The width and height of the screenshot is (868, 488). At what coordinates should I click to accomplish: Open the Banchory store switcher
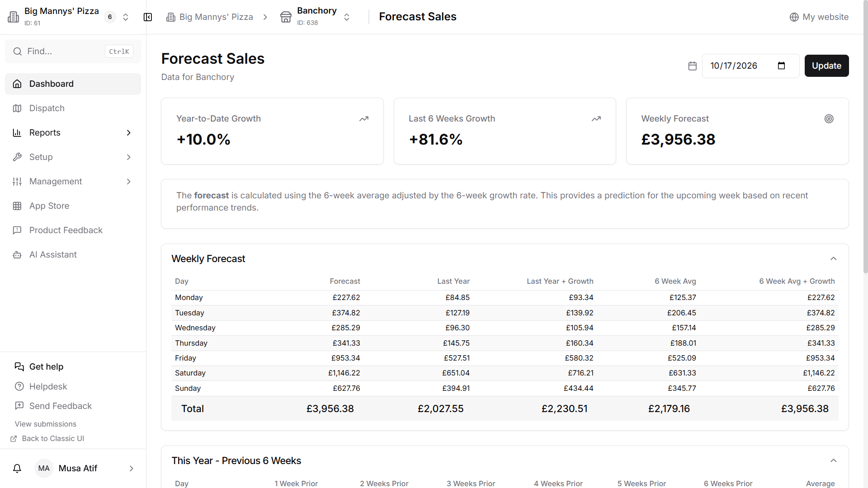point(347,17)
